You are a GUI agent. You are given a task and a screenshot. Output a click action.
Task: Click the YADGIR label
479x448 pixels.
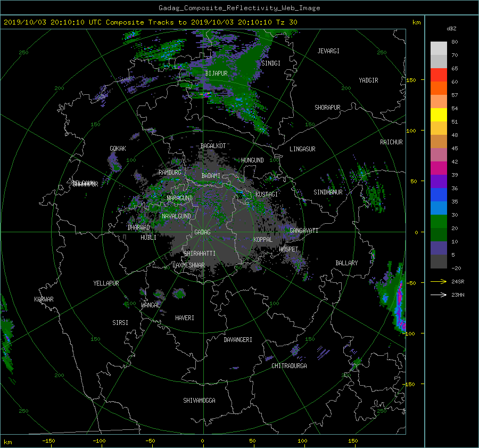click(x=368, y=80)
